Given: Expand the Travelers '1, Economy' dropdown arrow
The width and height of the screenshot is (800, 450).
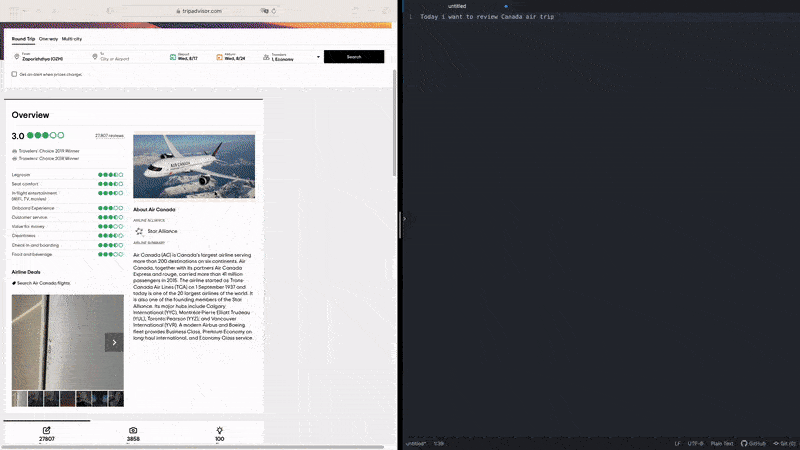Looking at the screenshot, I should [x=318, y=57].
